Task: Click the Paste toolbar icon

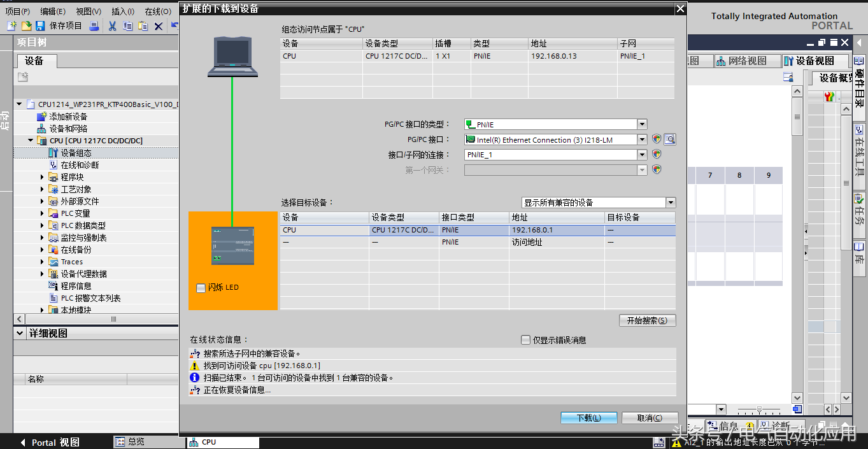Action: [143, 26]
